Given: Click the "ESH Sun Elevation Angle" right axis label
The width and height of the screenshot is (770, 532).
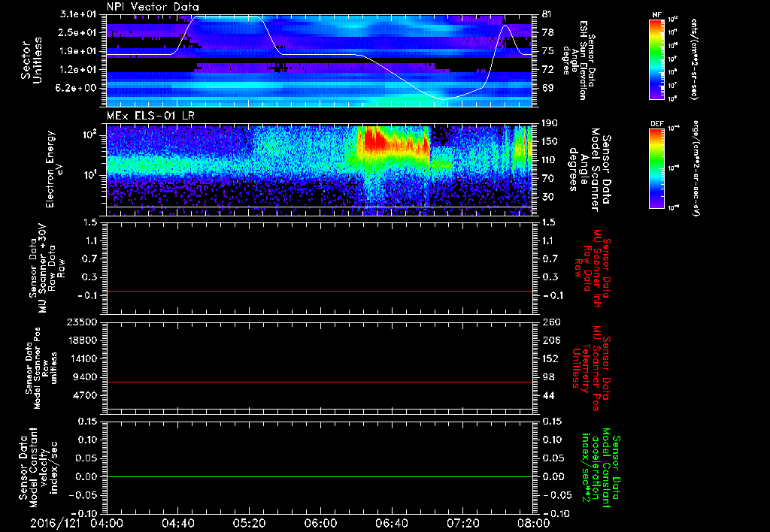Looking at the screenshot, I should point(579,60).
